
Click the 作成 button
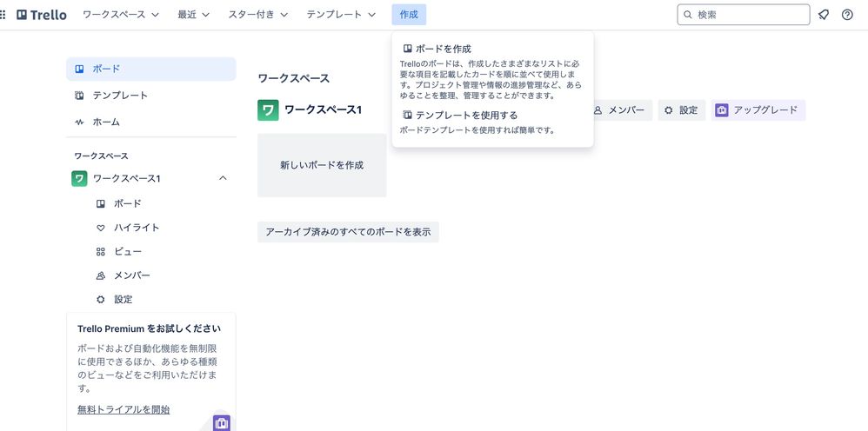tap(409, 15)
